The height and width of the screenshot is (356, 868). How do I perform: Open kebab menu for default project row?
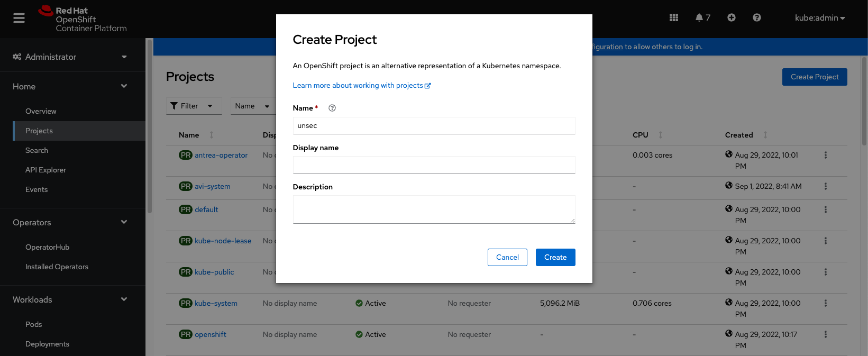point(825,209)
